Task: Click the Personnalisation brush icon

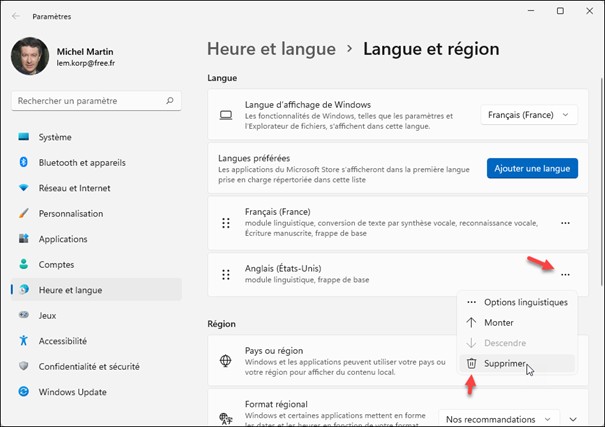Action: pyautogui.click(x=24, y=213)
